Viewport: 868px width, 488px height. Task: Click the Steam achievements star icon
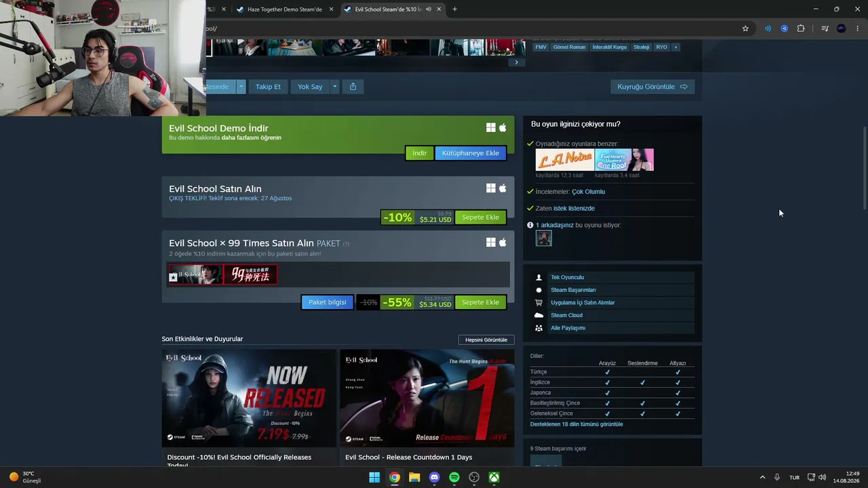(x=539, y=290)
